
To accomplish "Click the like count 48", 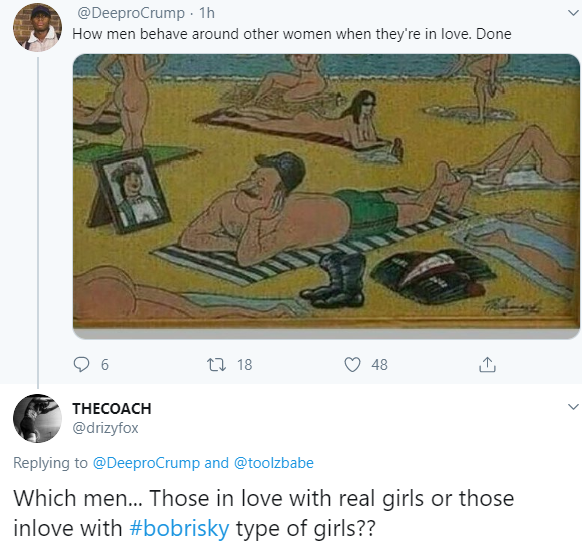I will point(379,365).
